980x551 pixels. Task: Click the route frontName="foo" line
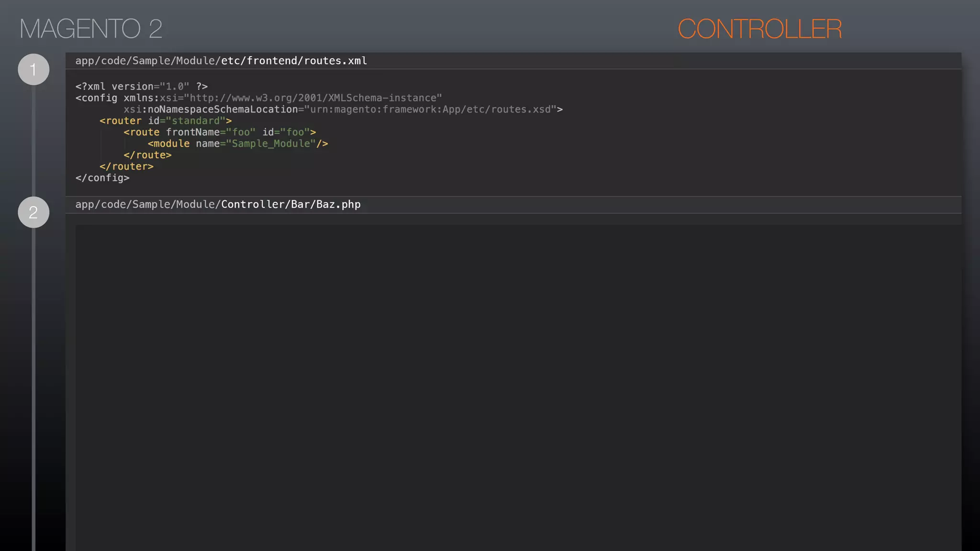pyautogui.click(x=220, y=132)
